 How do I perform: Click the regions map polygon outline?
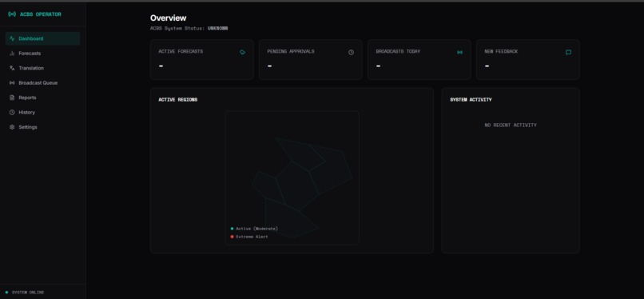coord(302,187)
